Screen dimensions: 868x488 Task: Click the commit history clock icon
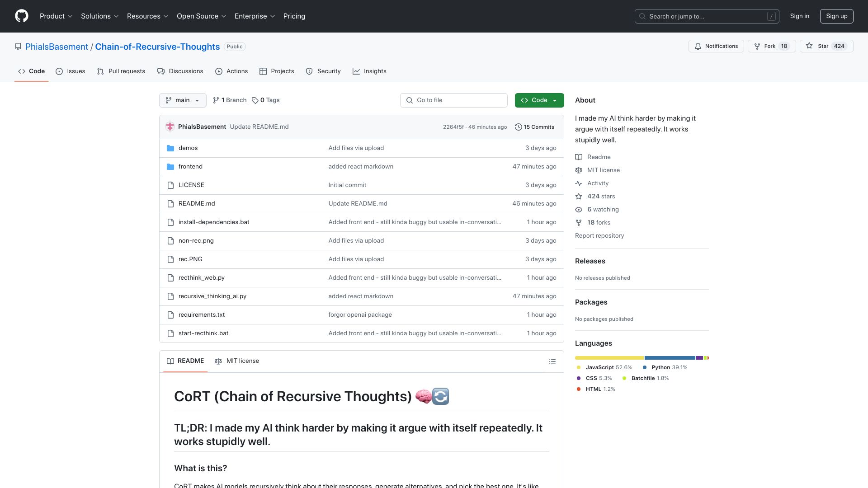519,127
